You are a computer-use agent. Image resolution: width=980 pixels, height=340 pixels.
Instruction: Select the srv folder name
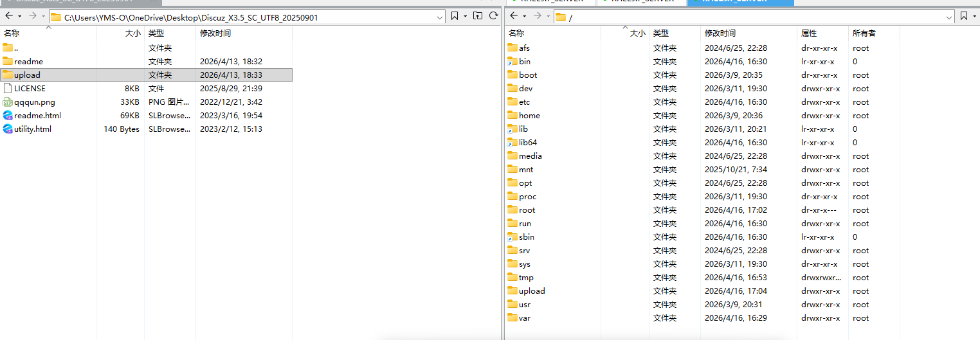pyautogui.click(x=524, y=251)
